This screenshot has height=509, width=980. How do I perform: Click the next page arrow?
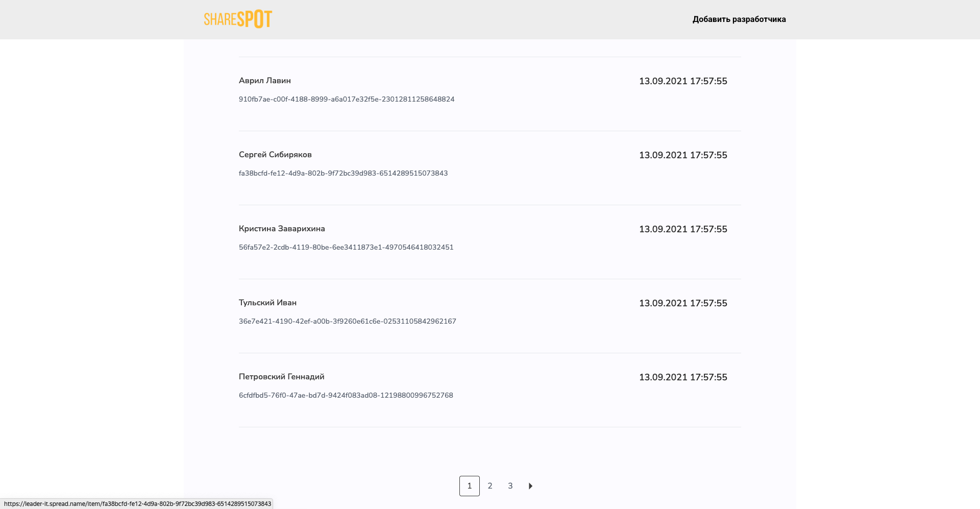(530, 486)
